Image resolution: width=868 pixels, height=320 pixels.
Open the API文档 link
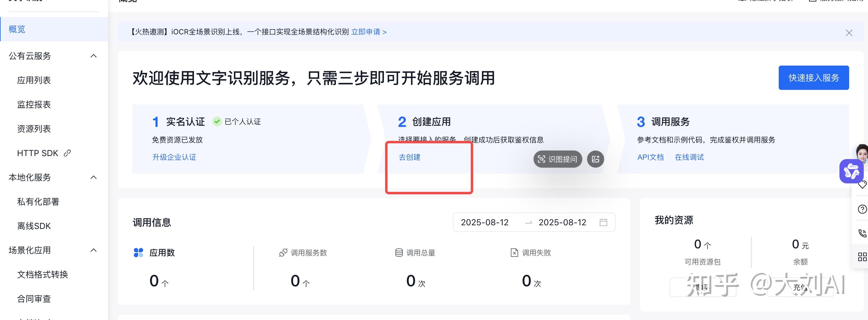(x=650, y=157)
